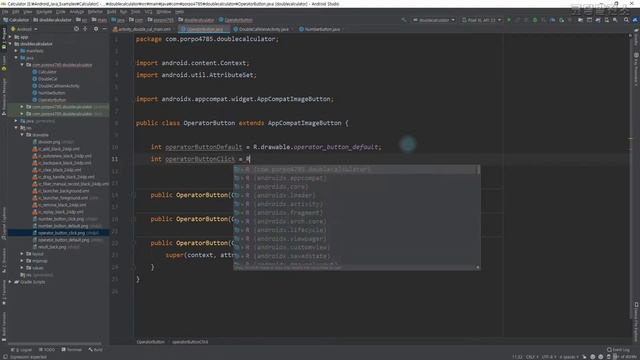This screenshot has height=360, width=640.
Task: Choose R (androidx.savedstate) completion suggestion
Action: pos(356,256)
